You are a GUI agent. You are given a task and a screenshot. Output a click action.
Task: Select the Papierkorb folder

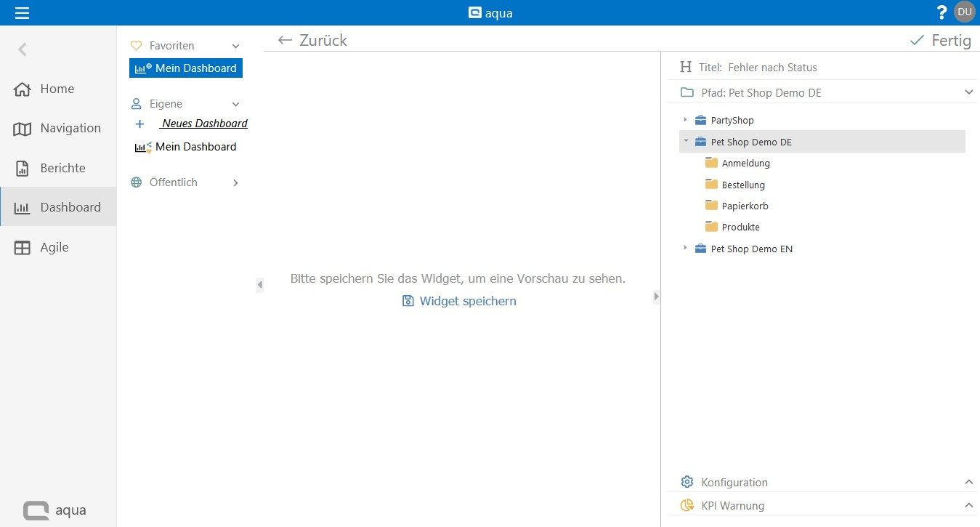[745, 206]
